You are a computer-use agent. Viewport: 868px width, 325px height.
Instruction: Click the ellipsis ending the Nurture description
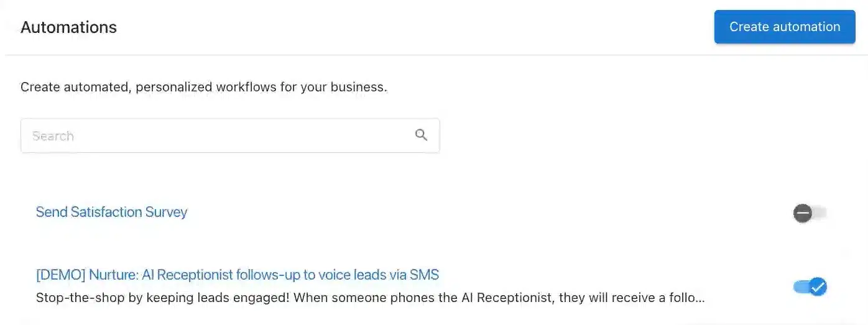(699, 298)
